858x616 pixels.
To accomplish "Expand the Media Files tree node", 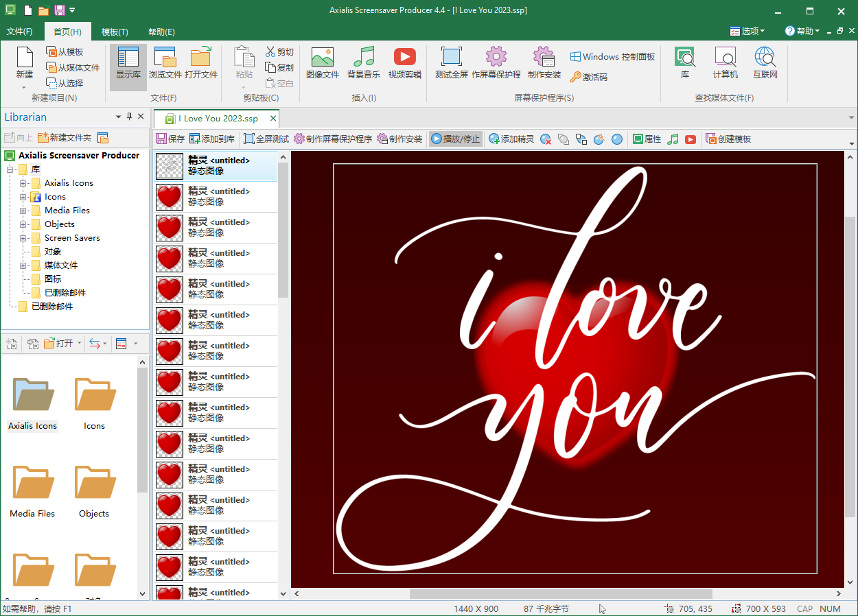I will coord(23,210).
